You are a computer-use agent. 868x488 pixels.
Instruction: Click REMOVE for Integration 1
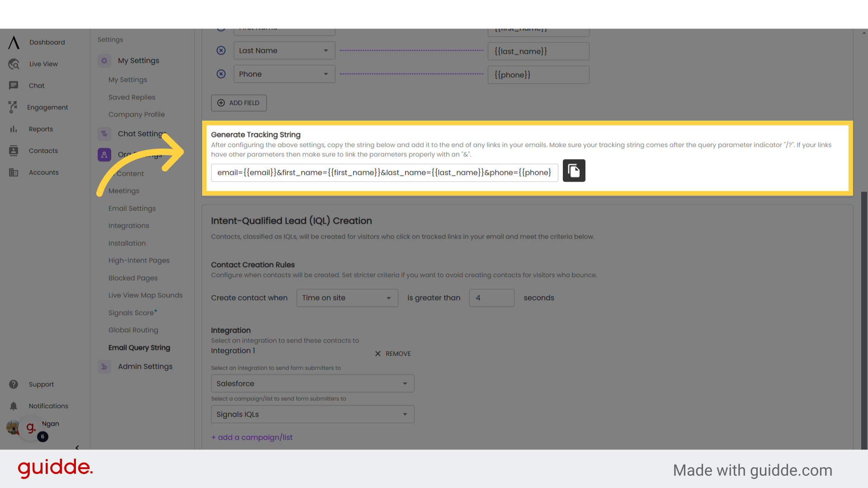pos(393,354)
